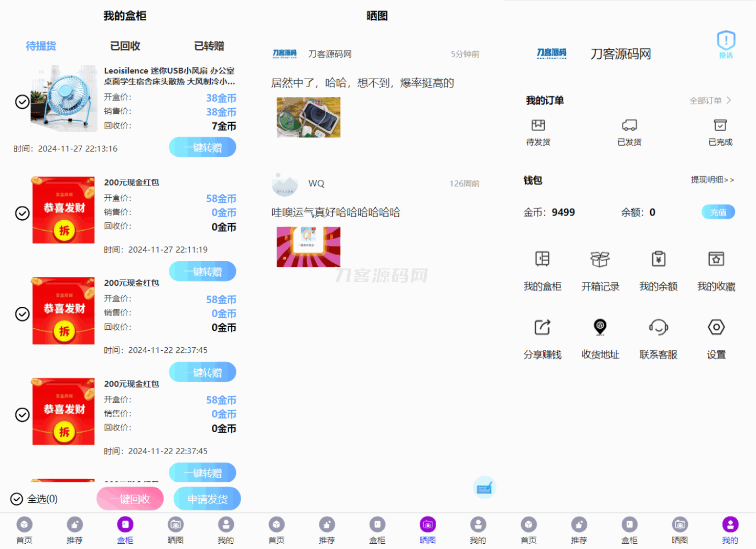Viewport: 756px width, 549px height.
Task: Check the first 200元现金红包 item
Action: tap(22, 213)
